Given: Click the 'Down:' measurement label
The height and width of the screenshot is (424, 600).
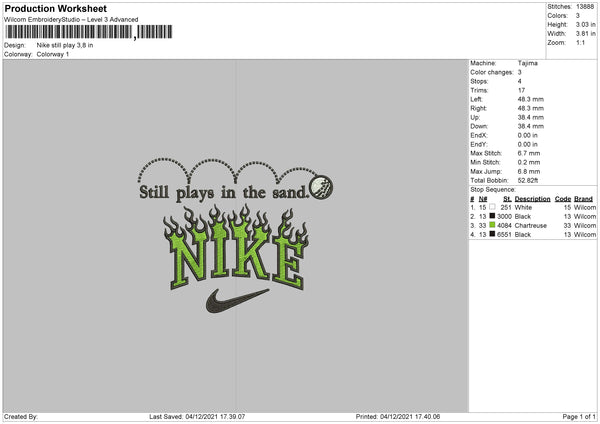Looking at the screenshot, I should point(479,126).
